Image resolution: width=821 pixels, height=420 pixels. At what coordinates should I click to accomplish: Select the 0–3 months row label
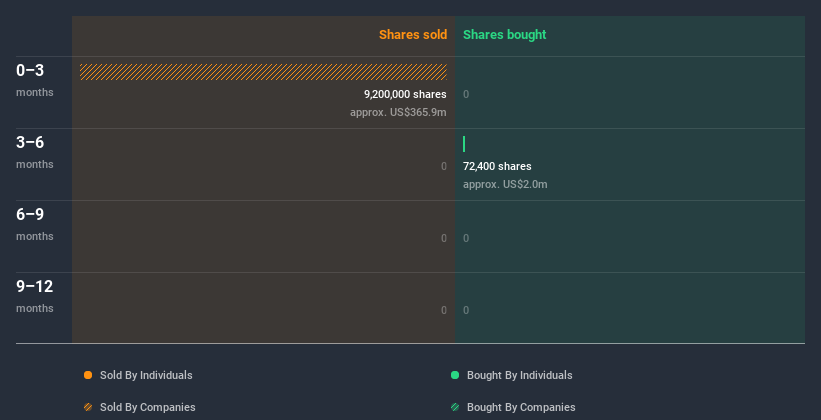pos(35,80)
